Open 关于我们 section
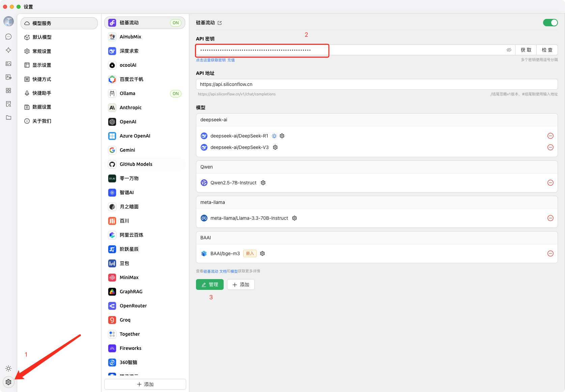Image resolution: width=565 pixels, height=392 pixels. click(x=59, y=121)
